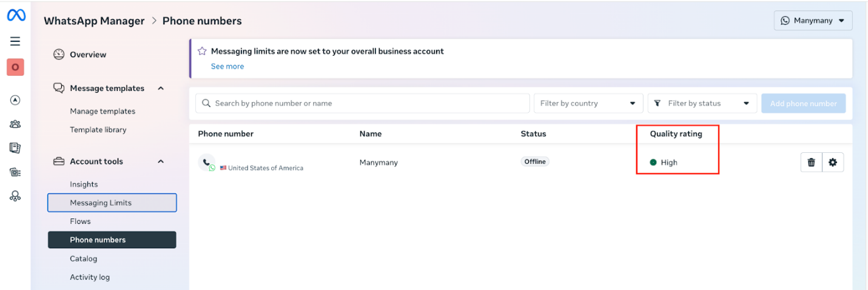The image size is (868, 290).
Task: Click the See more link
Action: tap(227, 67)
